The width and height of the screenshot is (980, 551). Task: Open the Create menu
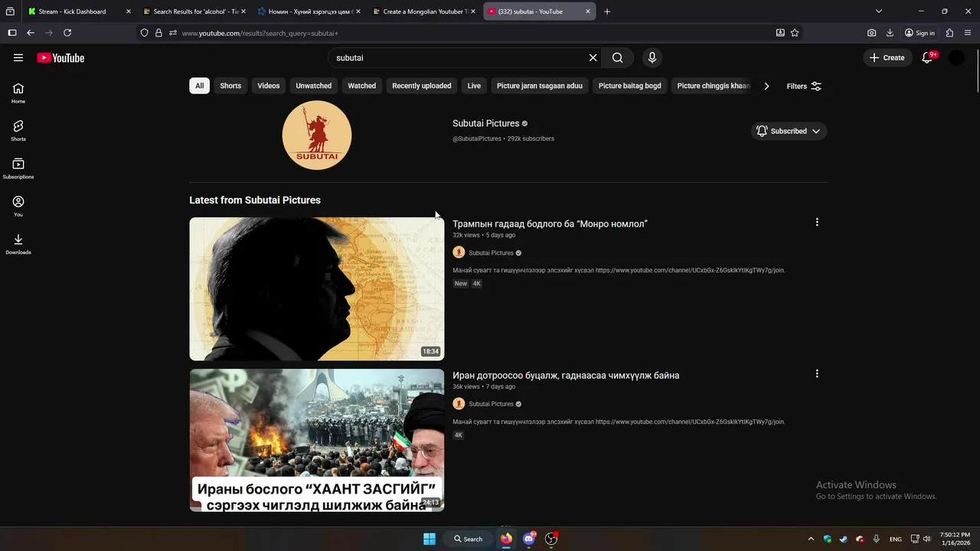point(887,57)
